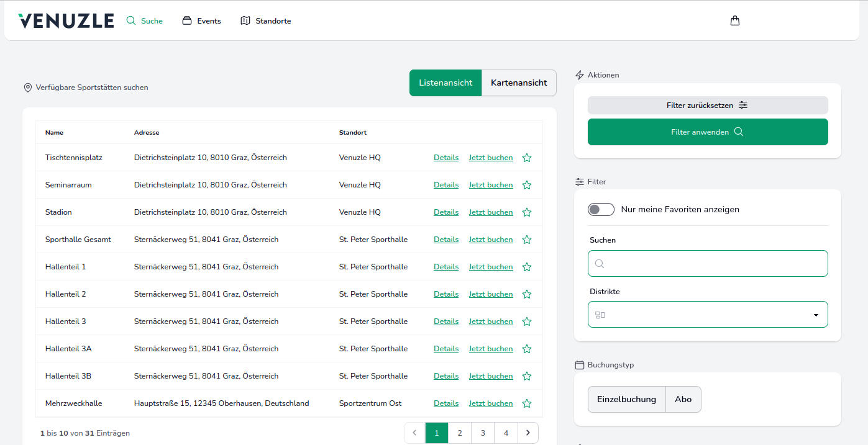Choose the Abo booking type
868x445 pixels.
click(683, 400)
